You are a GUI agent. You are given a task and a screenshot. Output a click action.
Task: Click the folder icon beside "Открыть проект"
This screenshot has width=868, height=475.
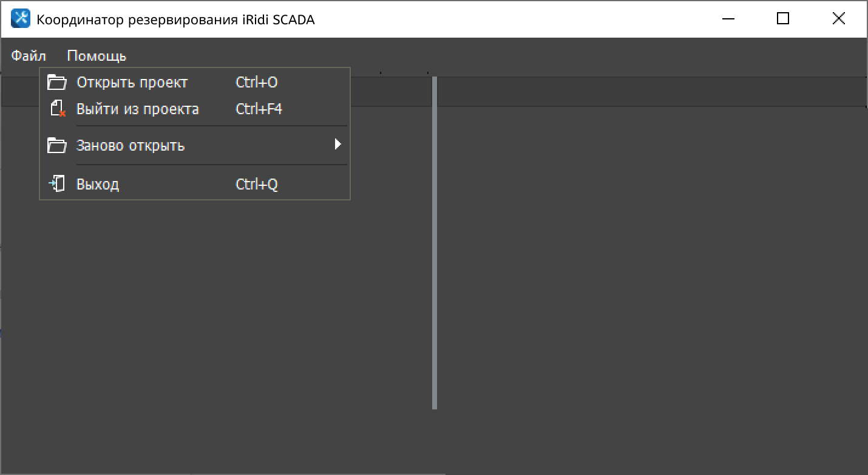56,83
